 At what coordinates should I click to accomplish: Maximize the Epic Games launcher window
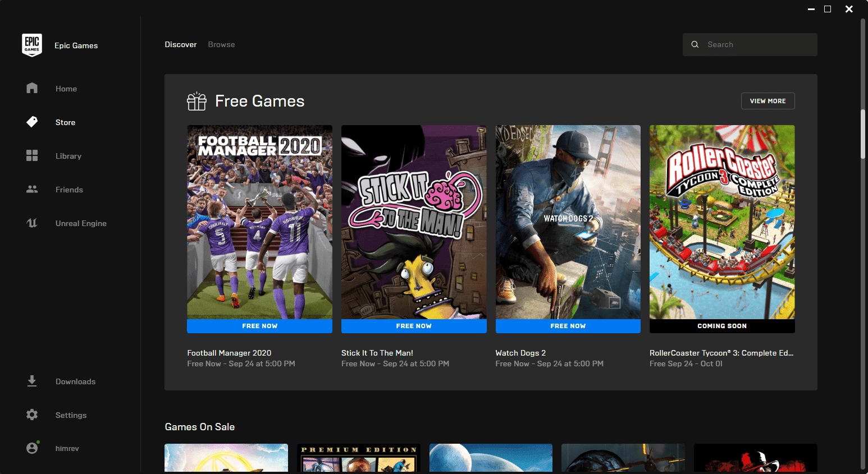click(x=828, y=9)
